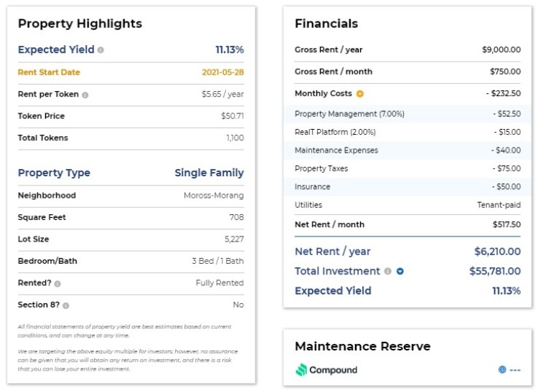Click the Expected Yield heading in Highlights
The image size is (538, 392).
(x=56, y=49)
